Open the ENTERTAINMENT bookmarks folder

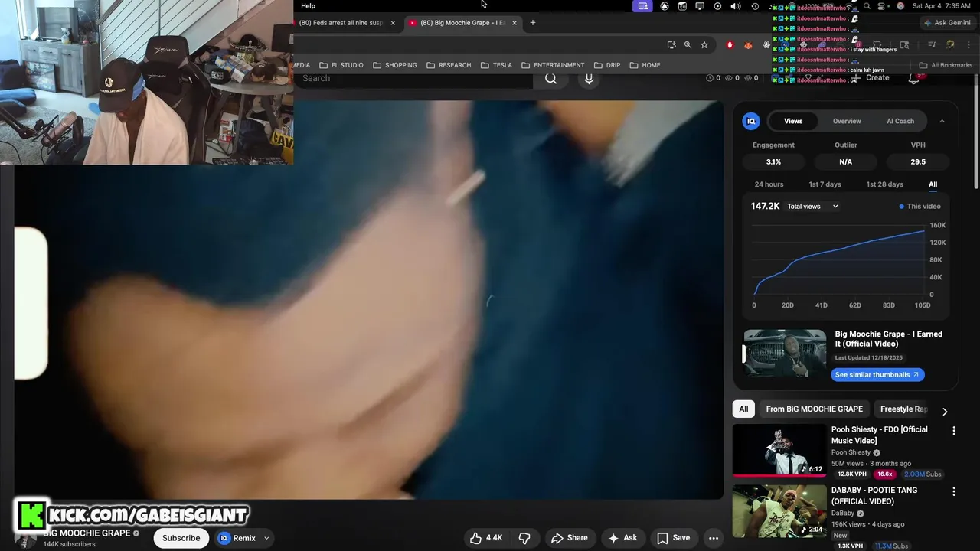[x=553, y=65]
